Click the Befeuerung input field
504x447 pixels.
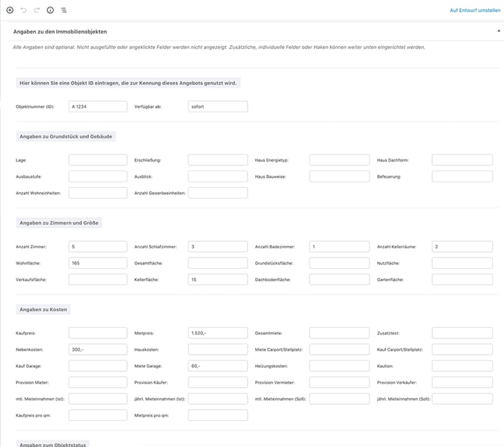(462, 176)
